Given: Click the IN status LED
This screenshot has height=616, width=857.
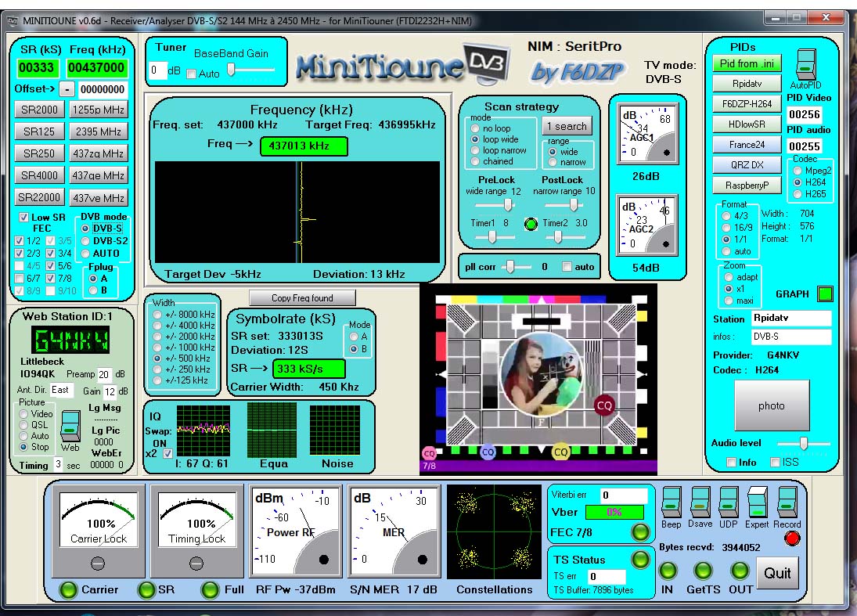Looking at the screenshot, I should pos(668,571).
